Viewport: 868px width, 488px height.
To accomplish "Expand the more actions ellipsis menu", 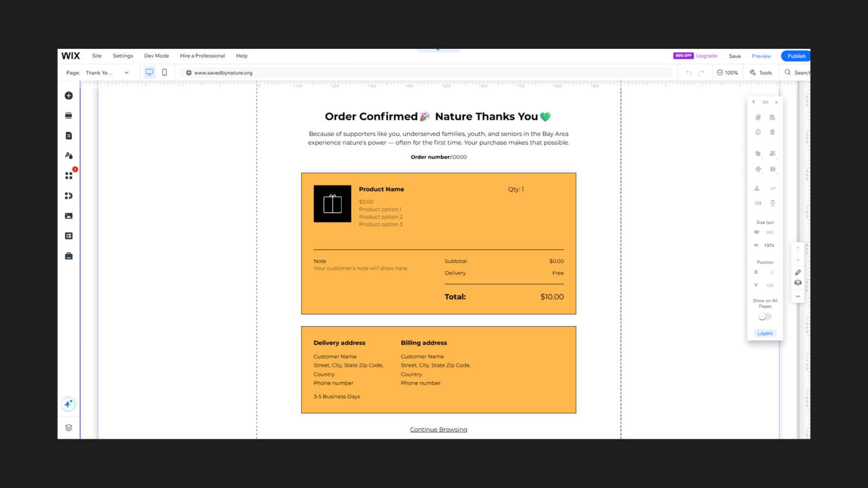I will (797, 297).
